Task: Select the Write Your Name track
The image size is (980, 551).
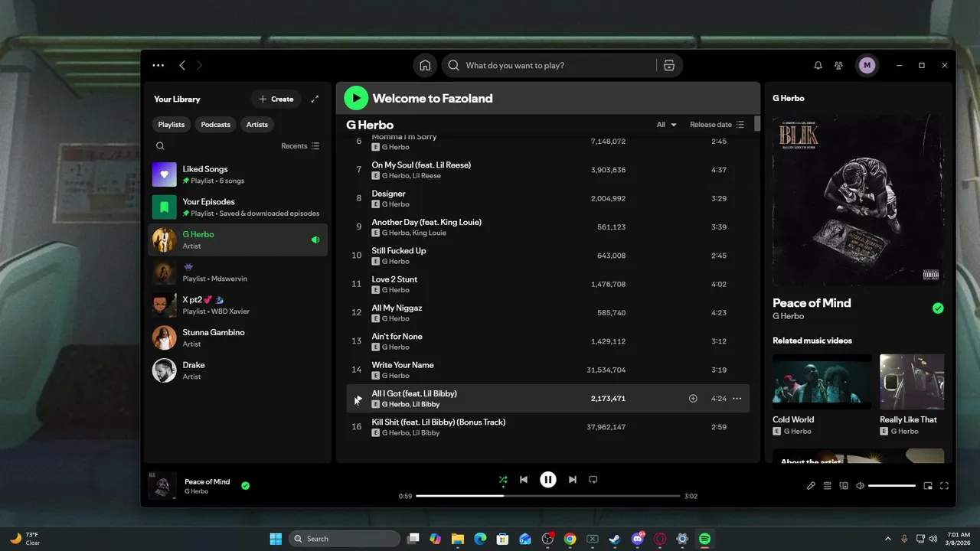Action: [x=548, y=370]
